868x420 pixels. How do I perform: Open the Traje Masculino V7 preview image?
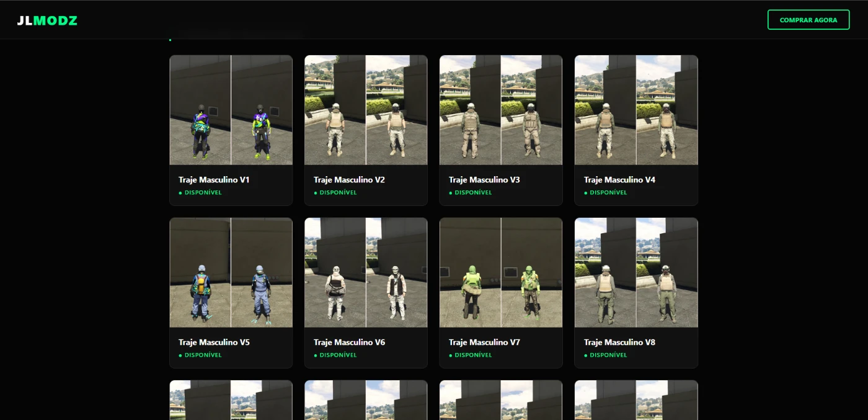(501, 272)
